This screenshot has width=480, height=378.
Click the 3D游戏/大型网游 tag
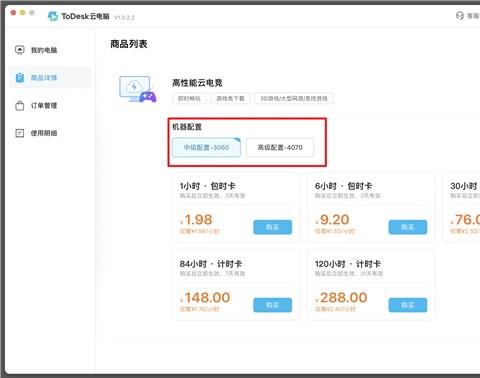click(294, 98)
